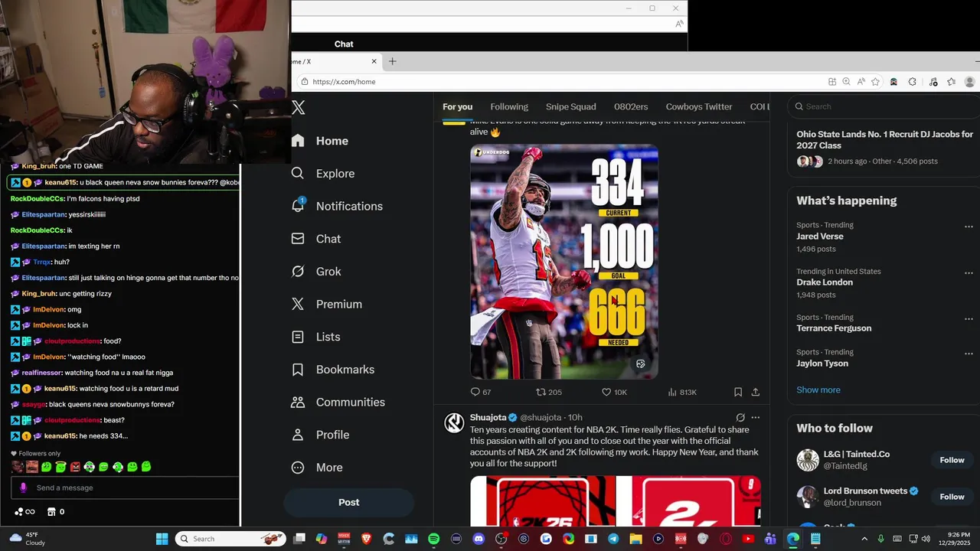Click Show more under What's happening
This screenshot has width=980, height=551.
click(818, 390)
